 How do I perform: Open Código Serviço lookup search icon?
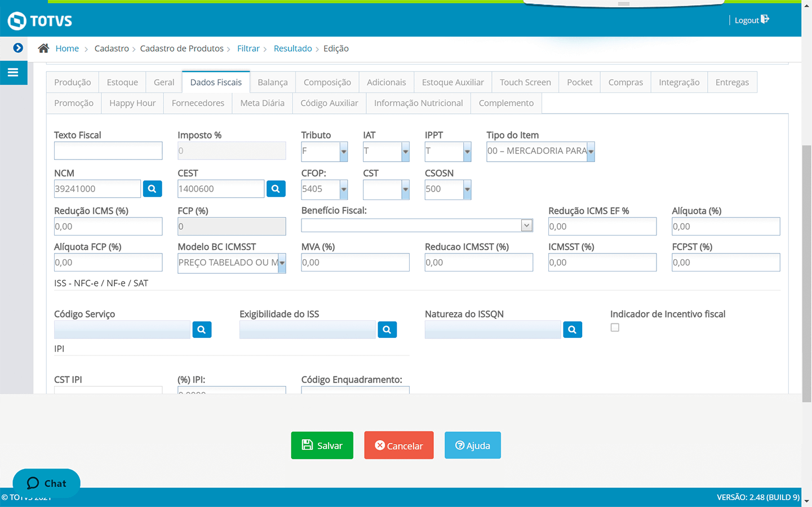202,330
